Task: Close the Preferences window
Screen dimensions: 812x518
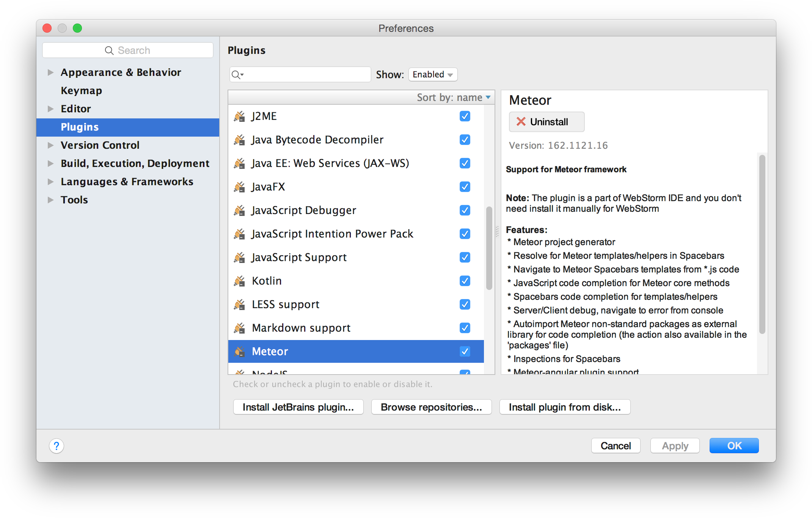Action: (47, 28)
